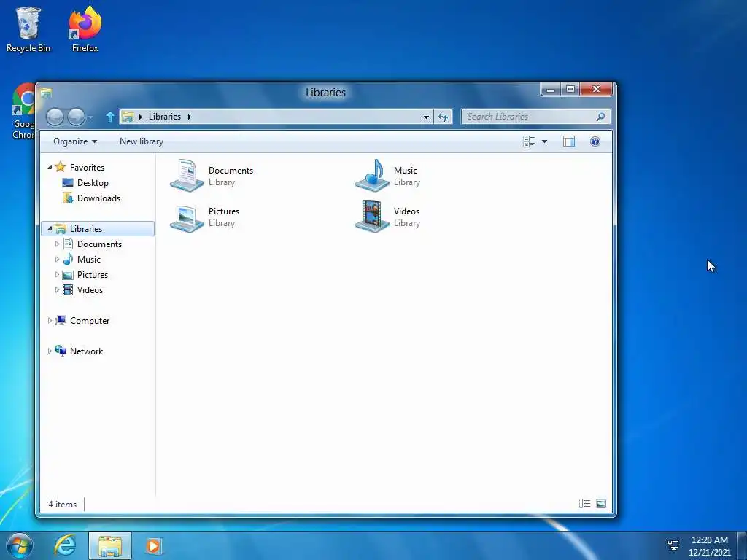The height and width of the screenshot is (560, 747).
Task: Select Network in the navigation pane
Action: pyautogui.click(x=86, y=351)
